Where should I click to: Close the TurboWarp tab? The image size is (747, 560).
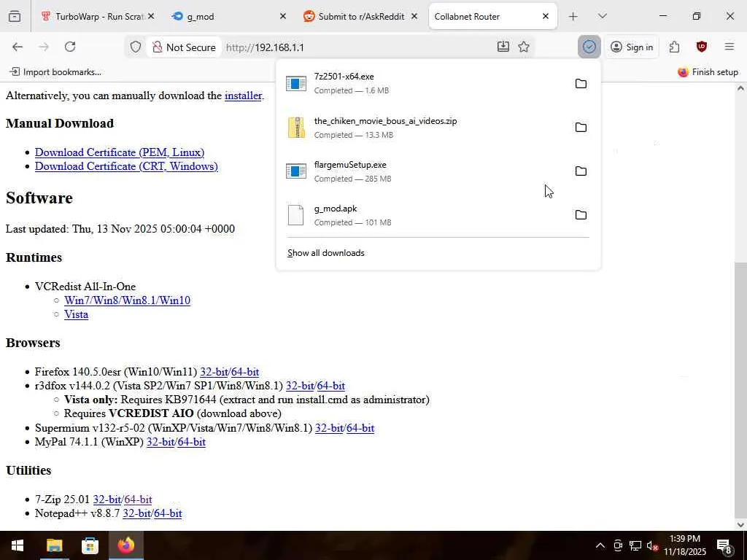click(x=151, y=16)
